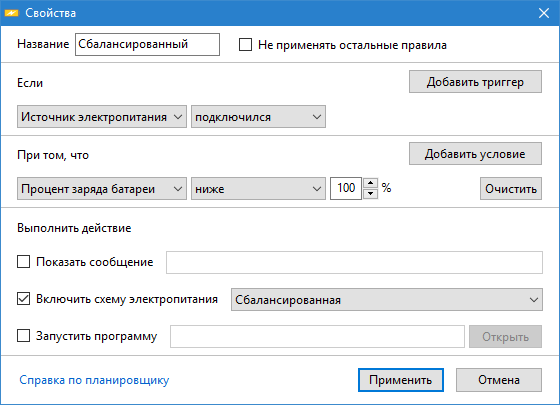560x405 pixels.
Task: Open the Источник электропитания trigger dropdown
Action: coord(102,117)
